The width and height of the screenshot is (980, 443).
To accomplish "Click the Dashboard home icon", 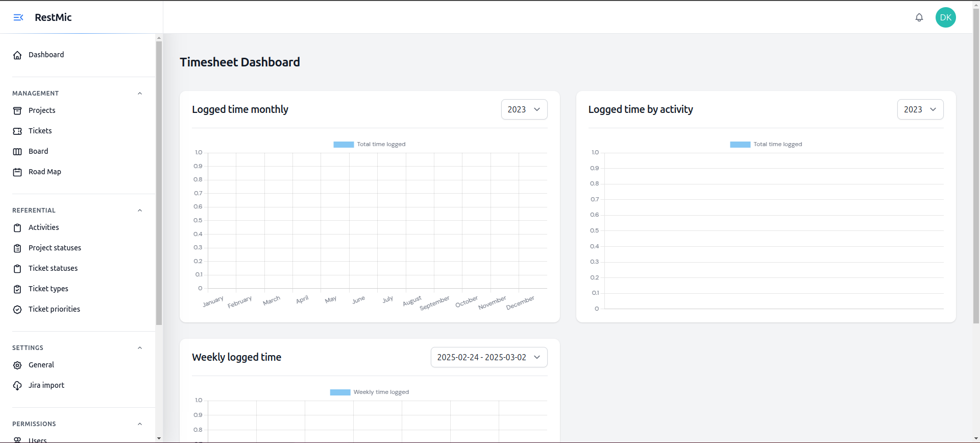I will point(17,55).
